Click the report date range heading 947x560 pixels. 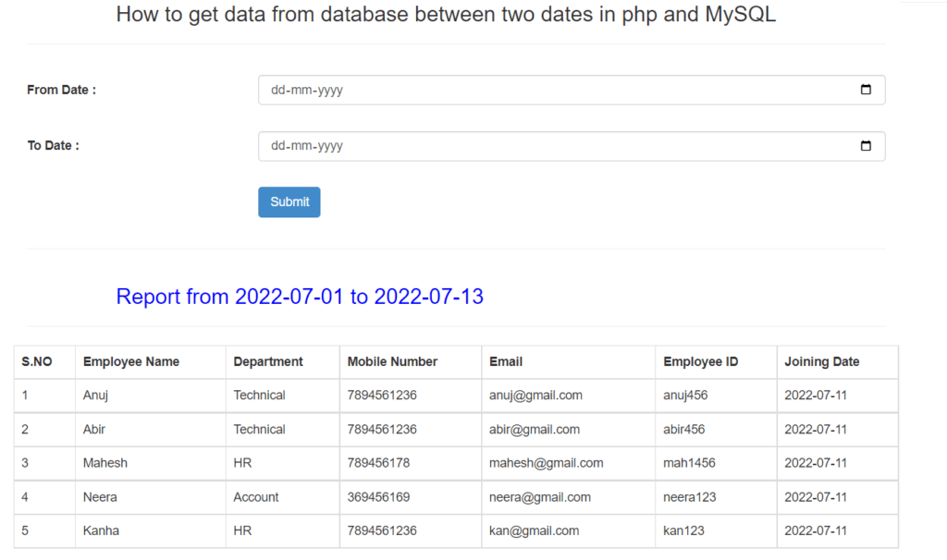[300, 297]
